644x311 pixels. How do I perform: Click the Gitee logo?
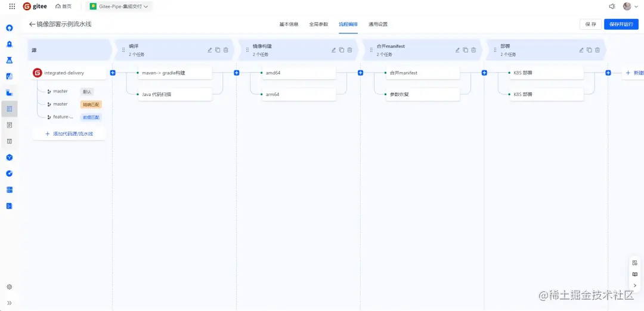36,6
